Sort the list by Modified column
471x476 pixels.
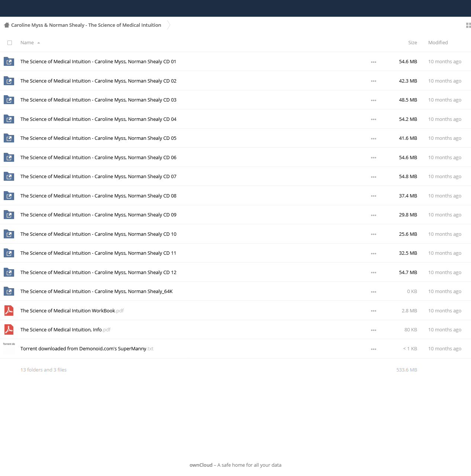click(x=438, y=43)
